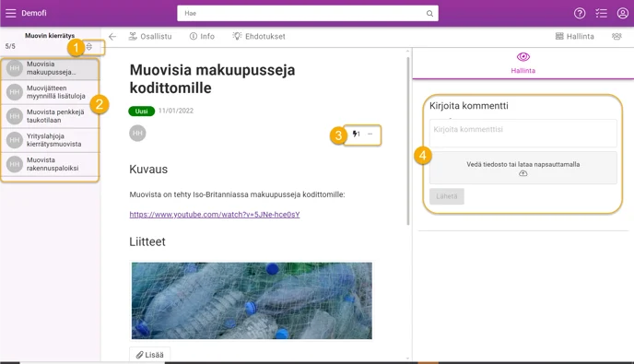The height and width of the screenshot is (364, 634).
Task: Click the author avatar under the title
Action: [137, 133]
